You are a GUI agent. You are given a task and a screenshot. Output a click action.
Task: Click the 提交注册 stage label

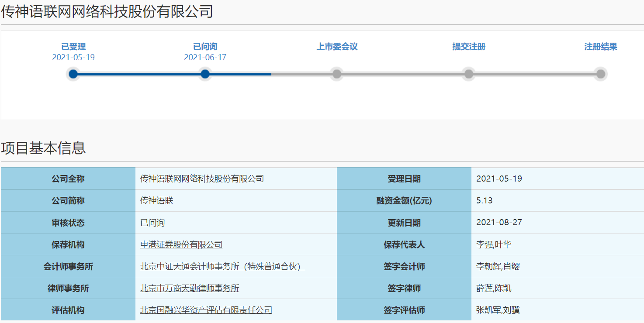click(469, 47)
